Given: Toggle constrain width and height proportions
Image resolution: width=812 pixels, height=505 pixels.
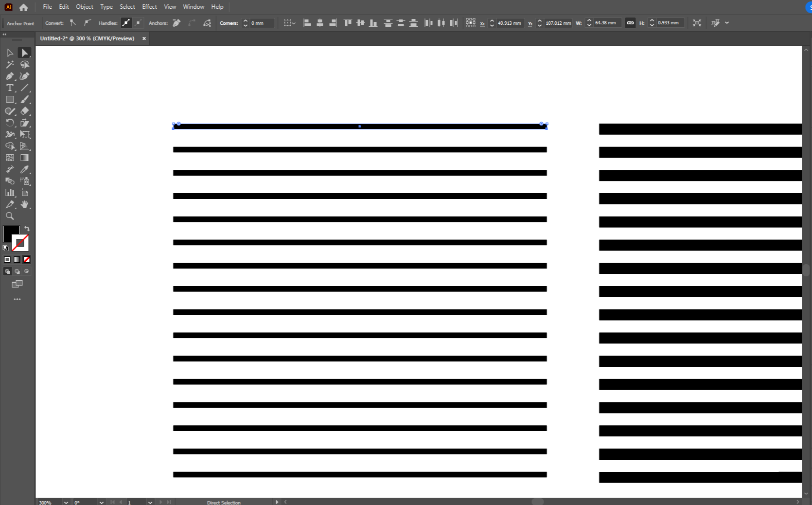Looking at the screenshot, I should [x=630, y=23].
